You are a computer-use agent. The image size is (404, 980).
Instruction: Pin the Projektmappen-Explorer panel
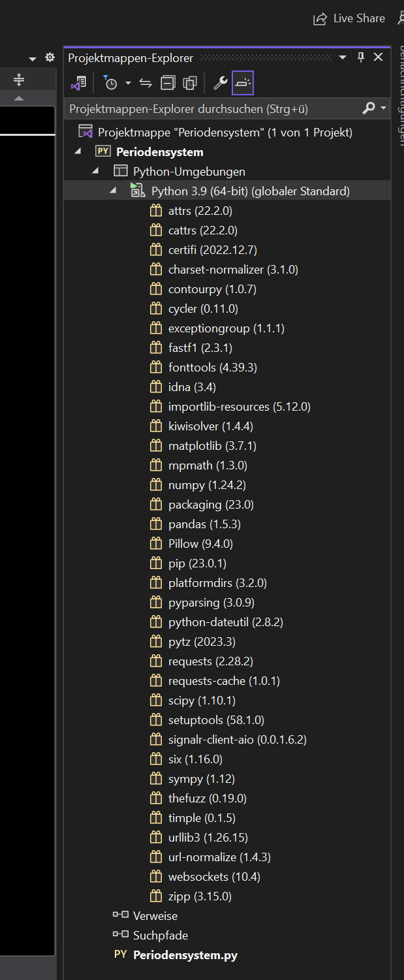pyautogui.click(x=361, y=57)
